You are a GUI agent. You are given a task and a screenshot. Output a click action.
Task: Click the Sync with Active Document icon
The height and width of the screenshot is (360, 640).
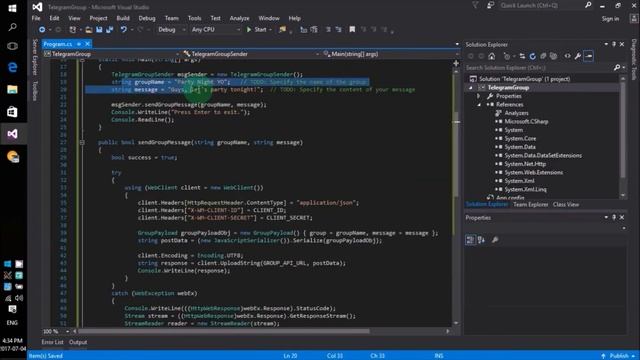(x=522, y=56)
